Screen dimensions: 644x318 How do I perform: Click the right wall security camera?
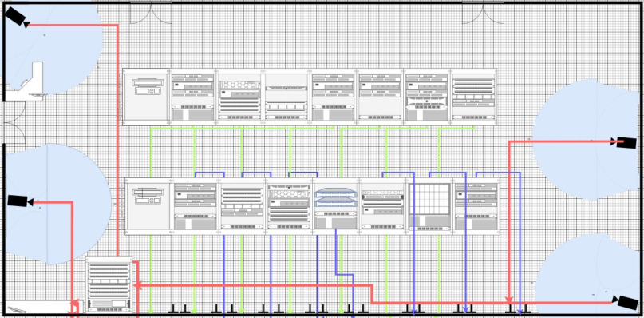click(x=624, y=142)
